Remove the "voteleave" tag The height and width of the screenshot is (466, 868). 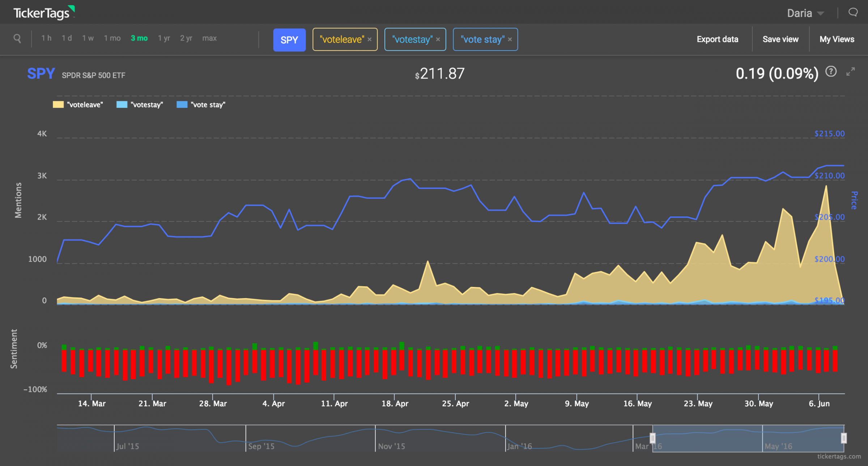tap(369, 39)
